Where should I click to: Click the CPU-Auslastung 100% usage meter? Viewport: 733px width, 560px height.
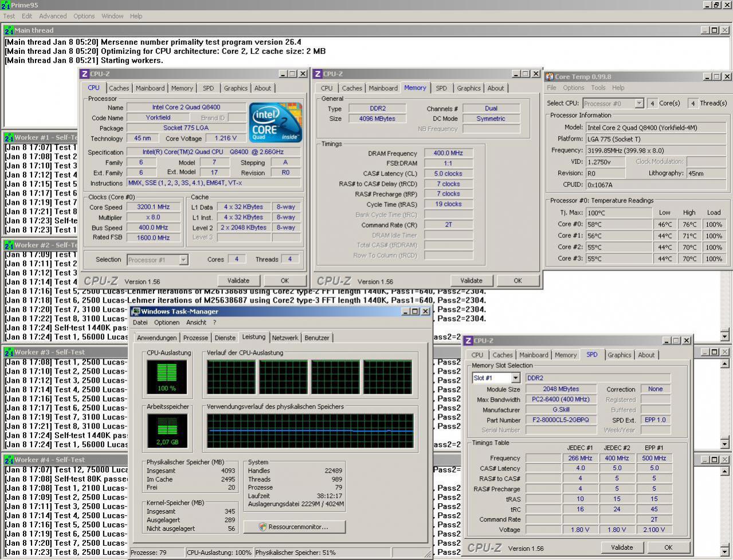click(x=167, y=377)
